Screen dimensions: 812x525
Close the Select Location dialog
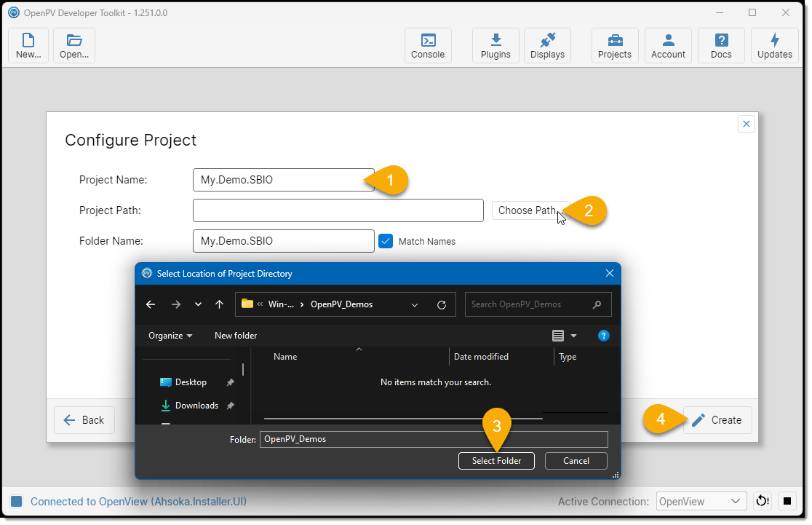tap(610, 273)
